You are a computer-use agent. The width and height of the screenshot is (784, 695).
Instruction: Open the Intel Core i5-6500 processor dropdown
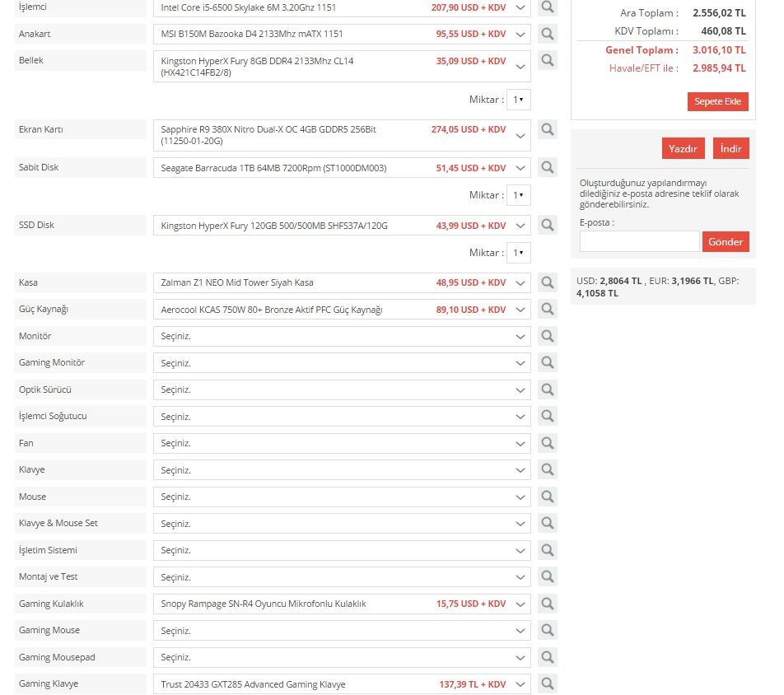(342, 7)
